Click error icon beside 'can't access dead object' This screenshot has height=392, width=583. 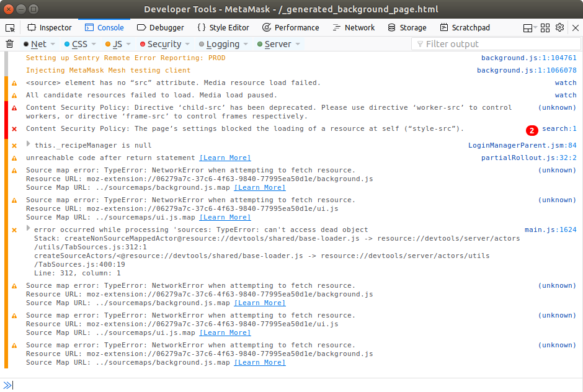(x=14, y=230)
